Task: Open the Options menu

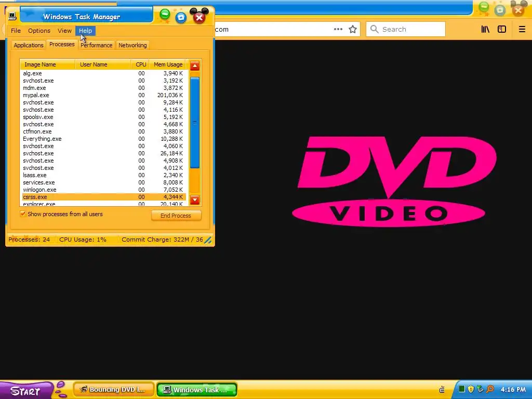Action: (x=39, y=31)
